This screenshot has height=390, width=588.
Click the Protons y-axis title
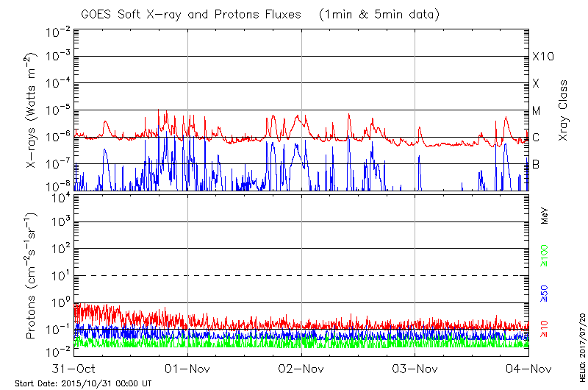(x=33, y=276)
